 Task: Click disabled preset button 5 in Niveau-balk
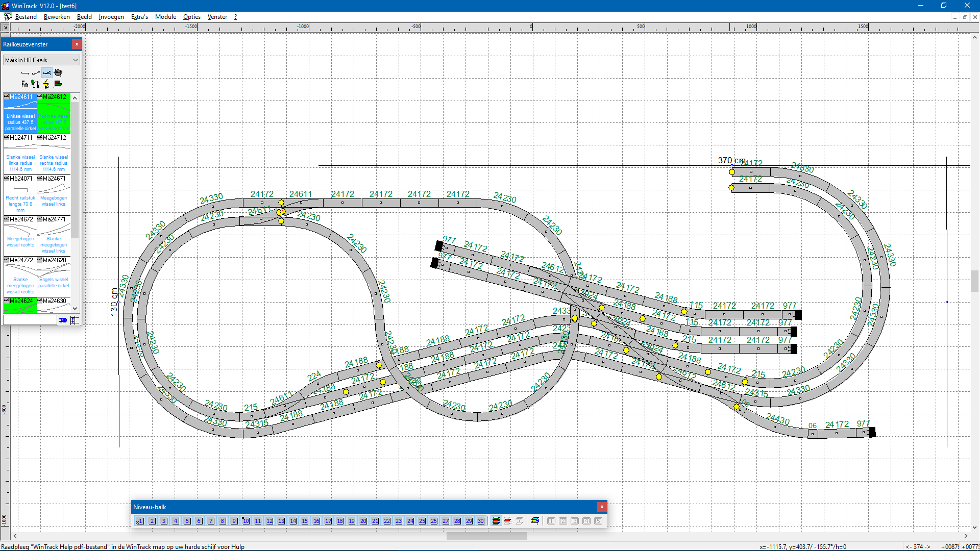coord(598,521)
